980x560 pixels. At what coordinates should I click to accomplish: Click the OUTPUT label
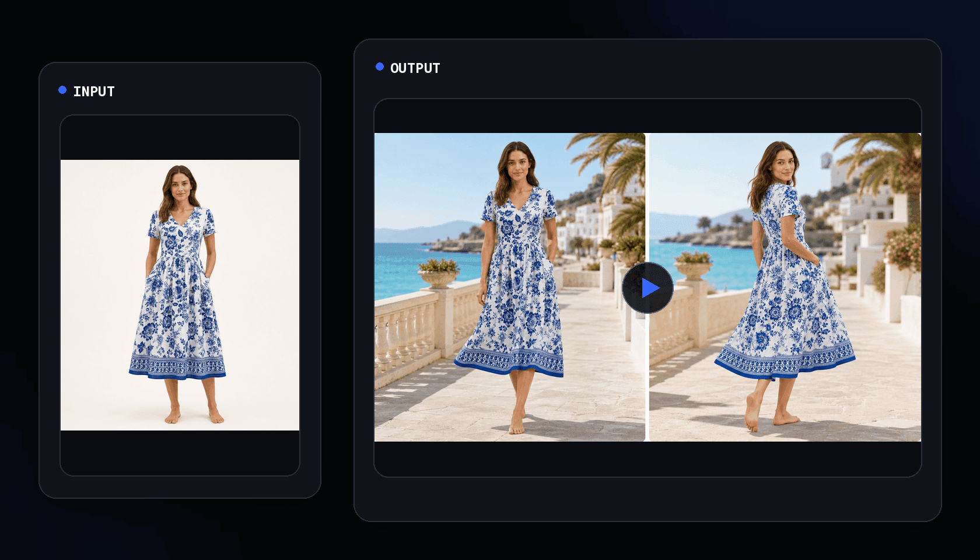click(x=415, y=68)
